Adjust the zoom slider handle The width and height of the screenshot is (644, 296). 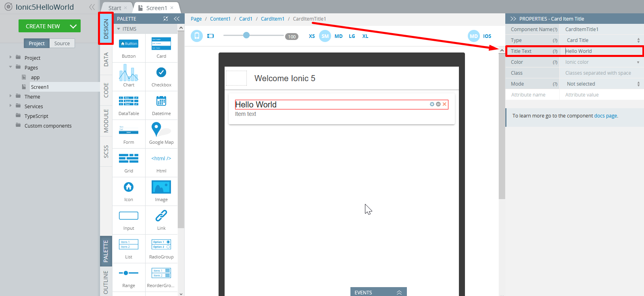click(x=246, y=35)
